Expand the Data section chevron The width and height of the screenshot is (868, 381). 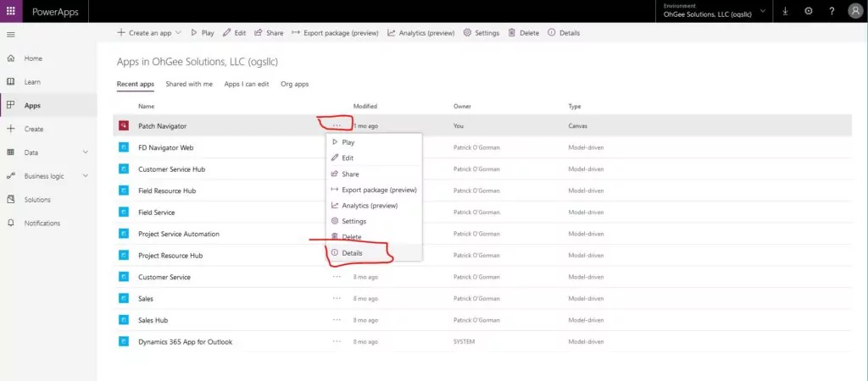[x=86, y=152]
